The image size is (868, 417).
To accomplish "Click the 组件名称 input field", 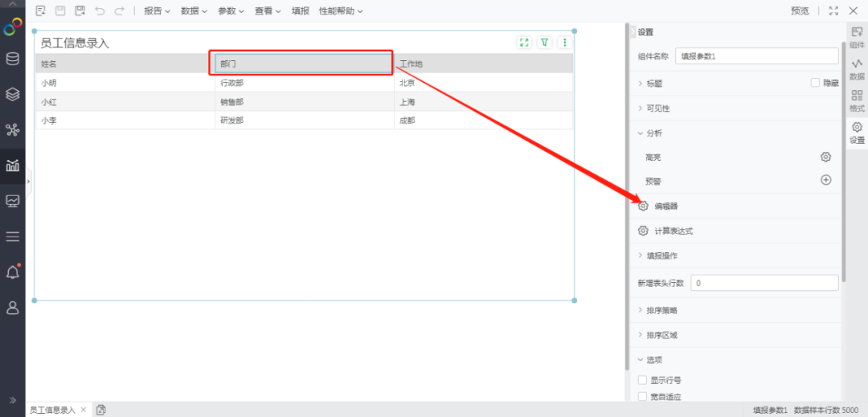I will [x=757, y=56].
